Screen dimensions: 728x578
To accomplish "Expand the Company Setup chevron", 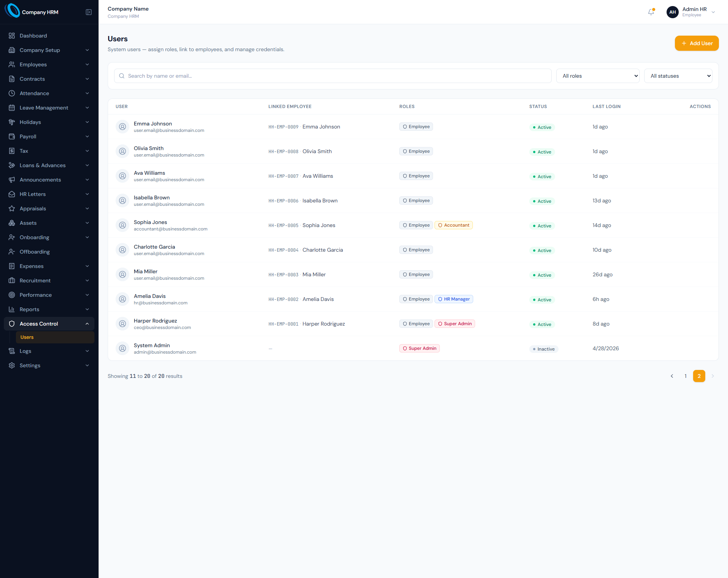I will click(x=87, y=50).
